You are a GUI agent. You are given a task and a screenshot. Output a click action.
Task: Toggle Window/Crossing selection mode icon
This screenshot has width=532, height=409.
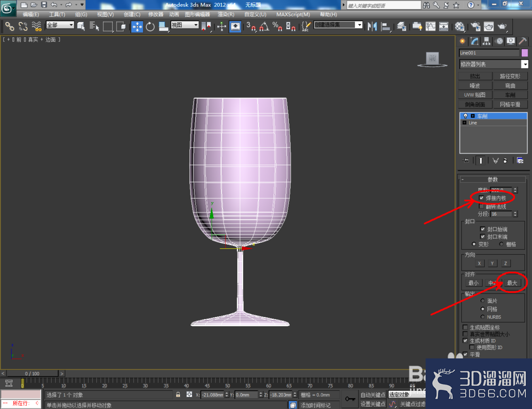click(121, 26)
